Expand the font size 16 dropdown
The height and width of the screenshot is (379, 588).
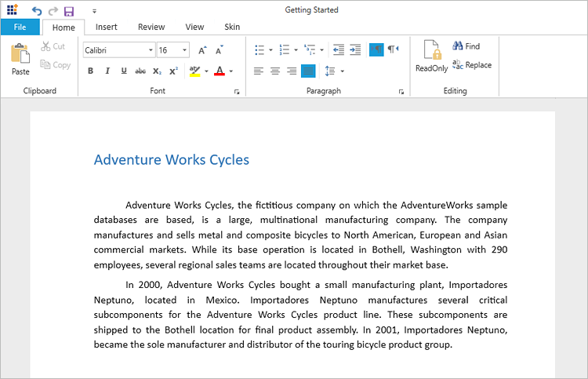click(185, 50)
